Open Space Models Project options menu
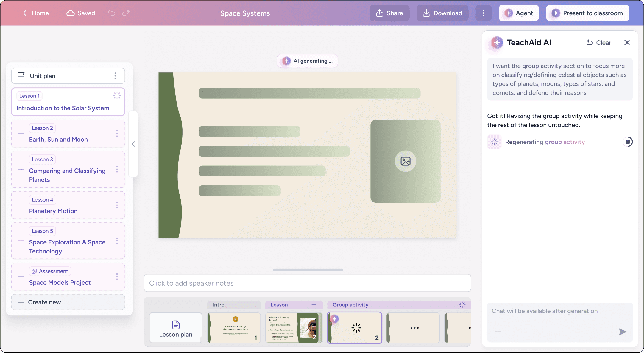Screen dimensions: 644x353 117,277
